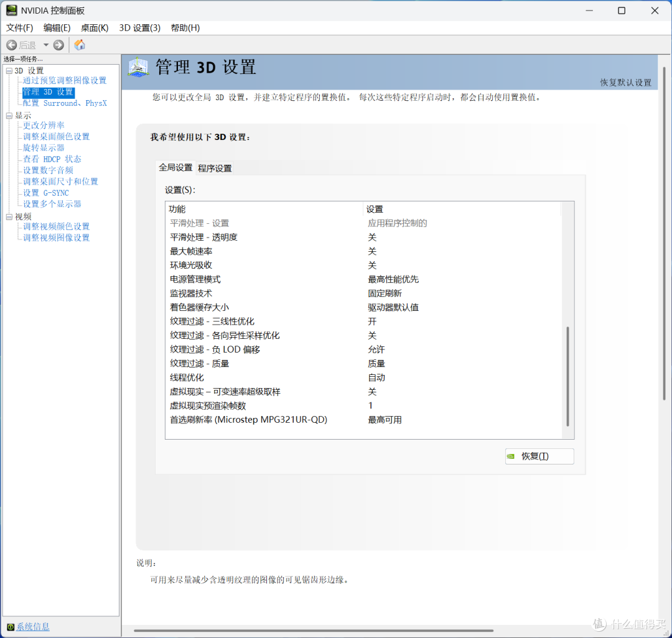Switch to the 全局设置 tab
Screen dimensions: 672x638
coord(175,167)
